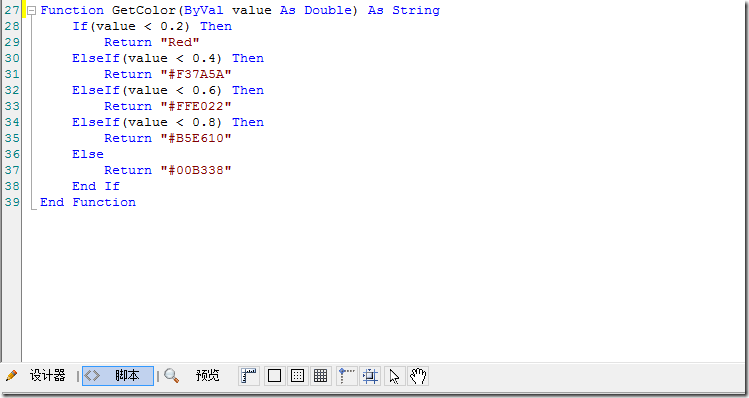The image size is (749, 398).
Task: Place cursor in "#F37A5A" string
Action: point(196,74)
